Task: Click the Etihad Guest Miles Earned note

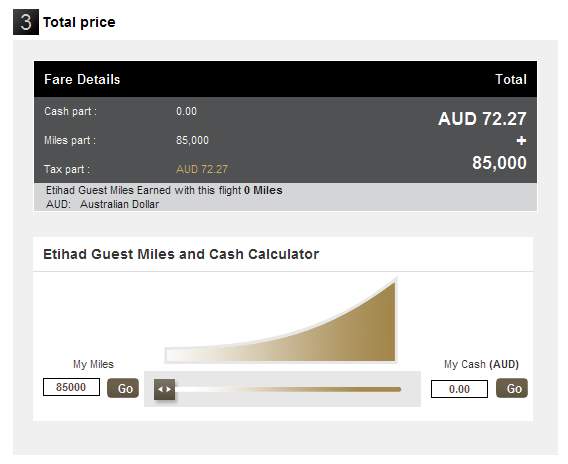Action: (x=164, y=190)
